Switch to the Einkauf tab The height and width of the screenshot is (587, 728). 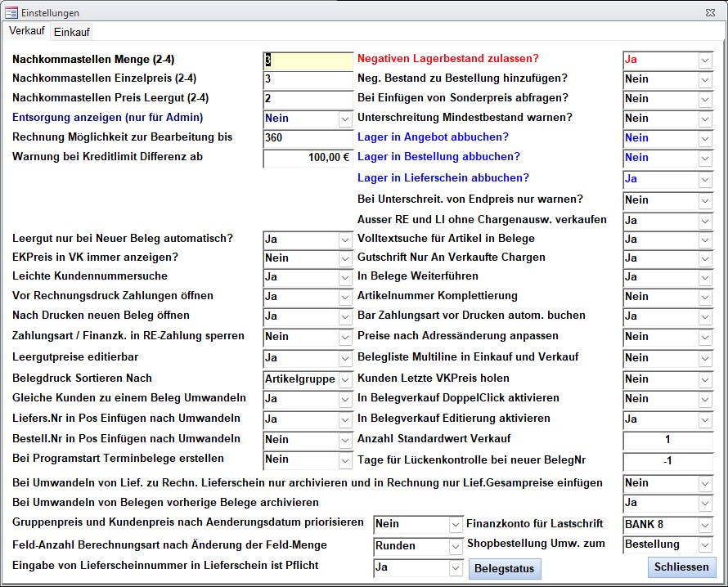point(71,31)
